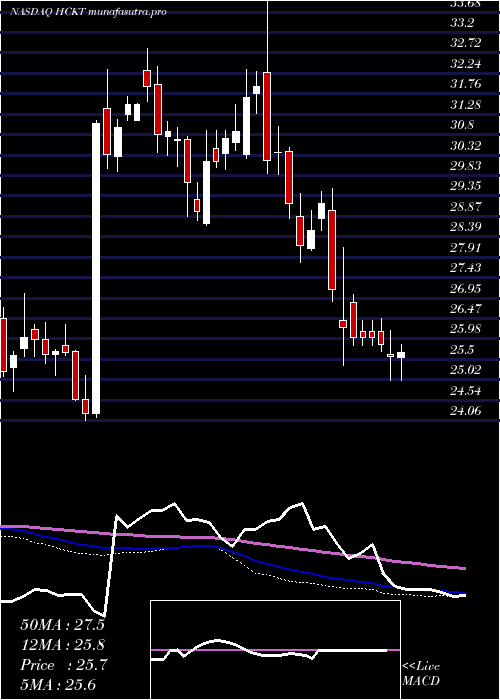Click the 25.5 price axis label

click(x=462, y=350)
